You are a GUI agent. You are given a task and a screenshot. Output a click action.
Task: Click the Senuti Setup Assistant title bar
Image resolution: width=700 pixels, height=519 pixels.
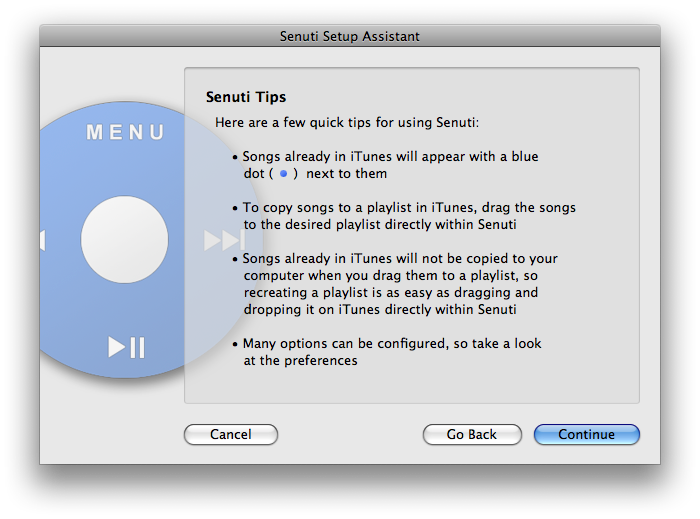point(350,36)
